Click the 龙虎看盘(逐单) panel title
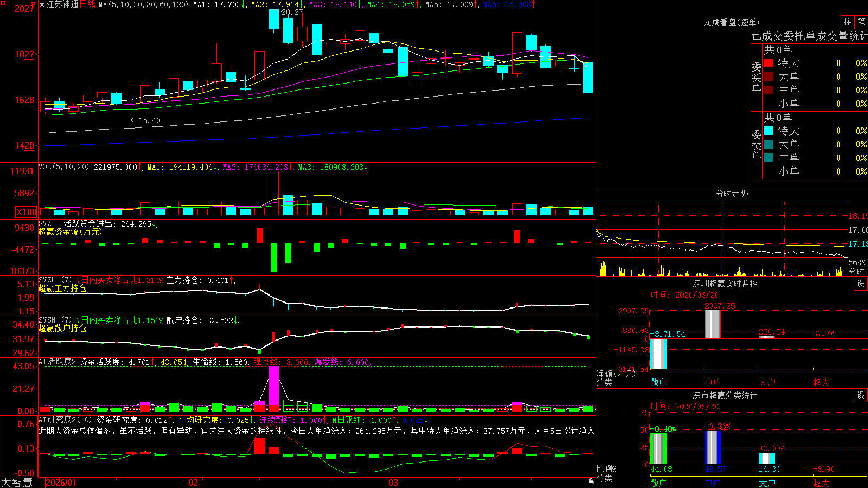 (731, 22)
